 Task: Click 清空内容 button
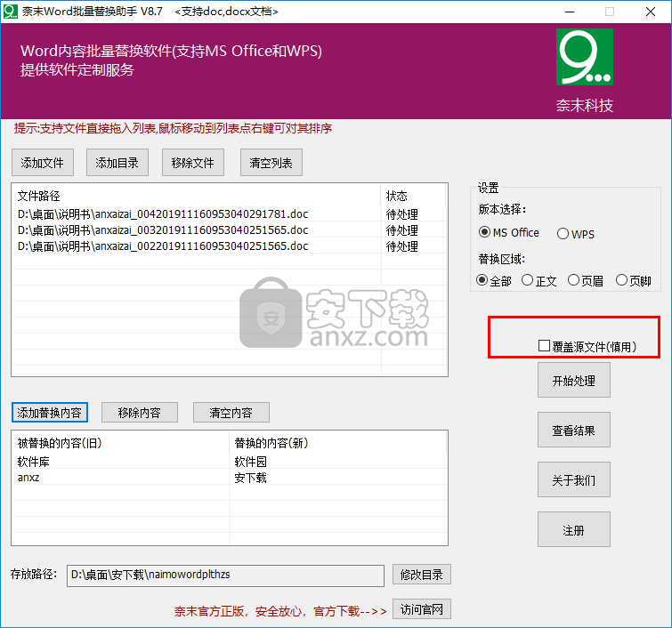(231, 413)
